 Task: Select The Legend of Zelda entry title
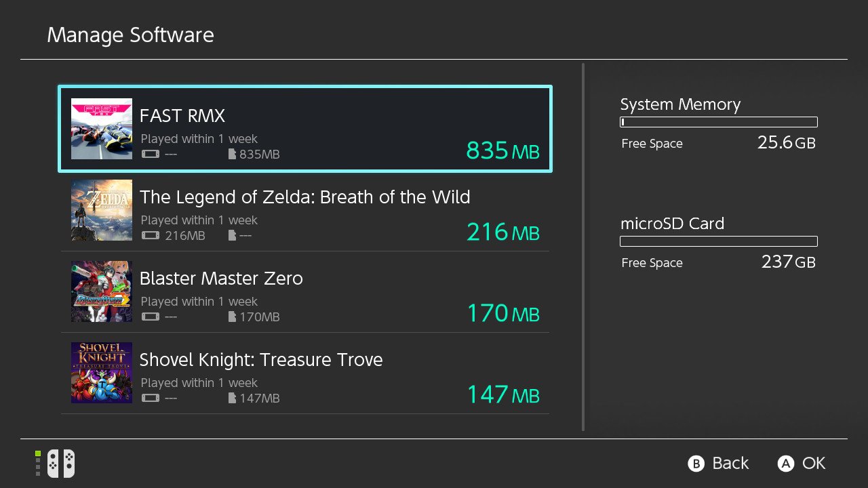click(x=304, y=197)
